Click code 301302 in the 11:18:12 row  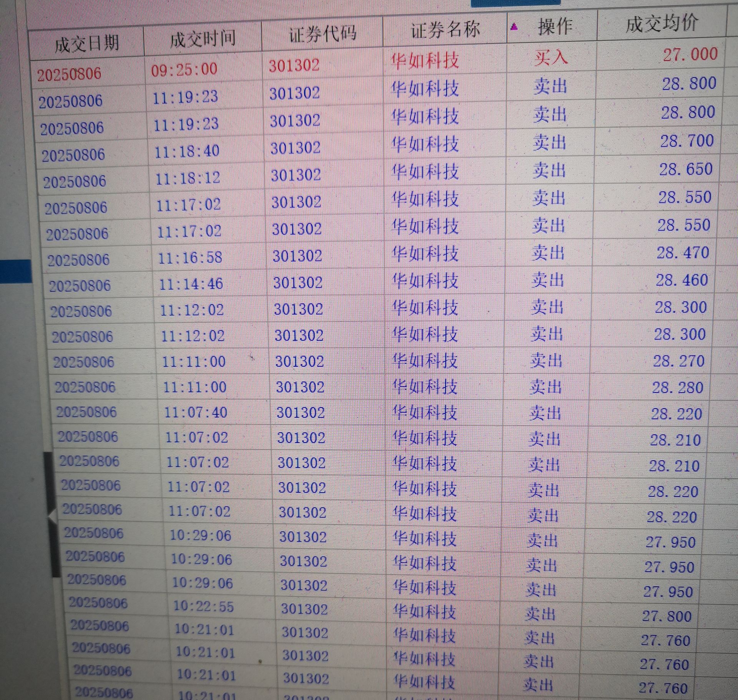[296, 175]
